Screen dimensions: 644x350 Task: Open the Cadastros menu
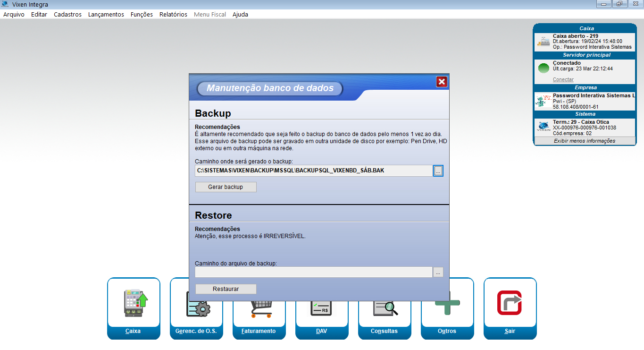67,15
